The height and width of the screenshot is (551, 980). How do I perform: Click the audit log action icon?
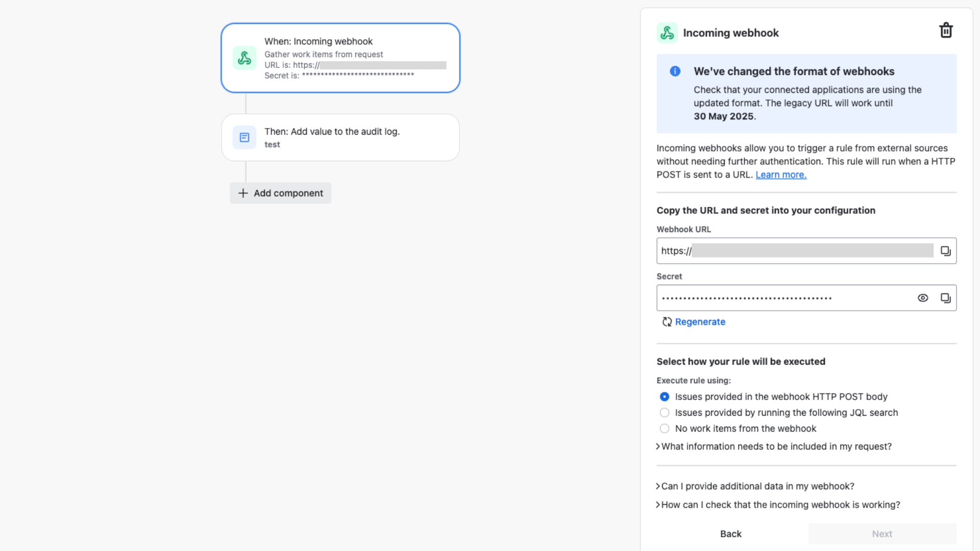click(243, 137)
